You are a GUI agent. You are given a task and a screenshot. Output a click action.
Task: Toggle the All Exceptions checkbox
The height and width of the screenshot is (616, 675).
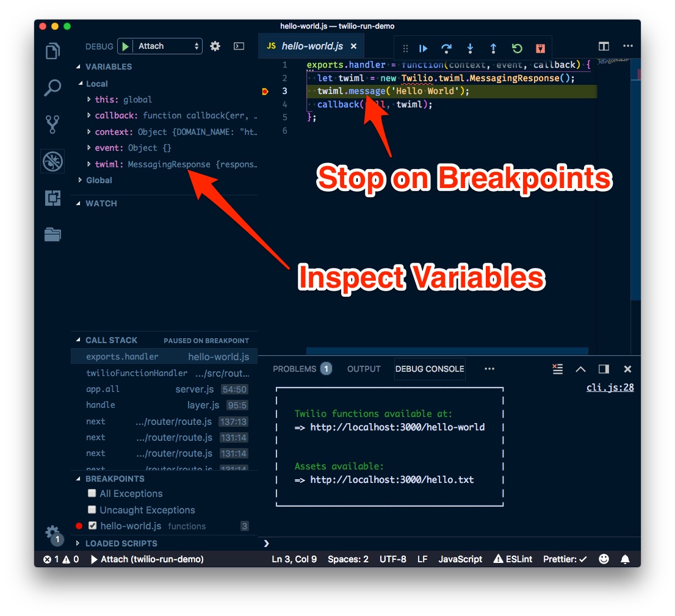(92, 493)
